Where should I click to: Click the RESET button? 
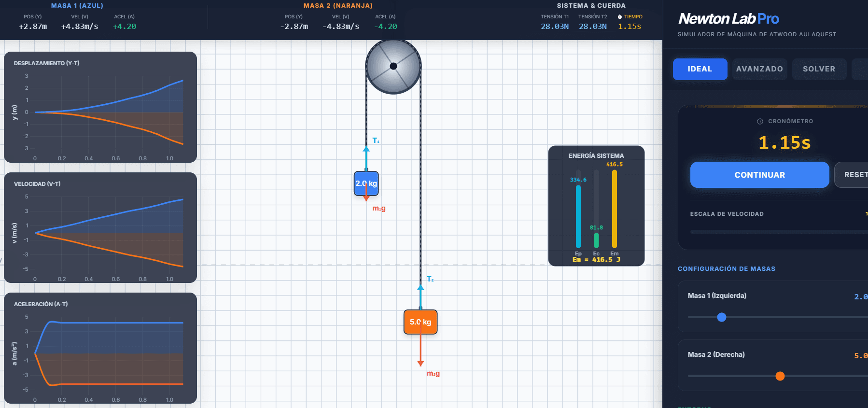[x=852, y=175]
